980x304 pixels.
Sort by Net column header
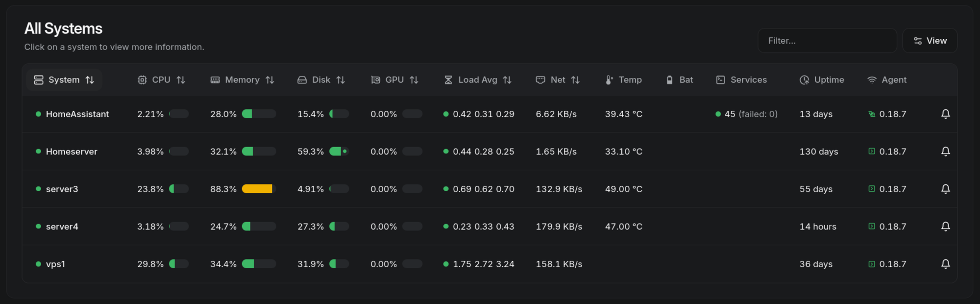558,80
